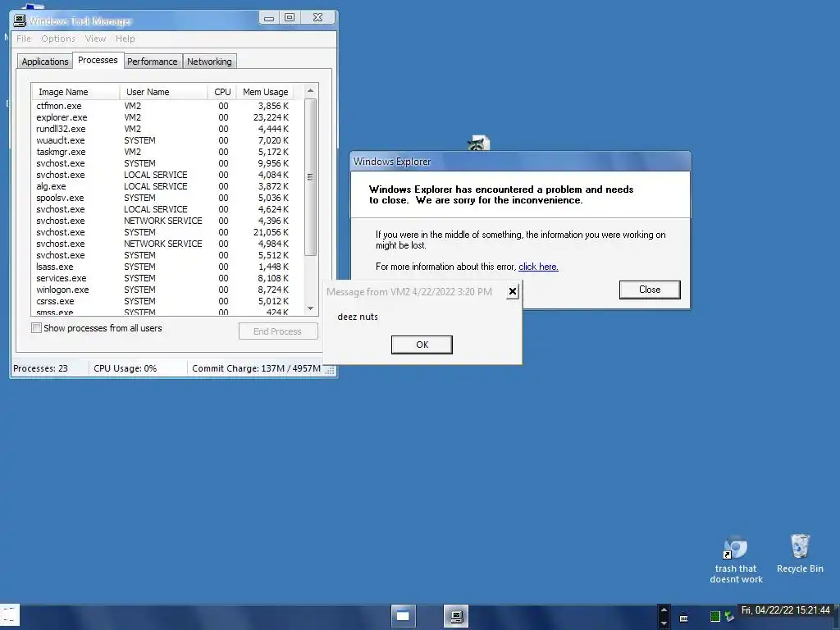This screenshot has height=630, width=840.
Task: Select the spoolsv.exe process row
Action: [167, 198]
